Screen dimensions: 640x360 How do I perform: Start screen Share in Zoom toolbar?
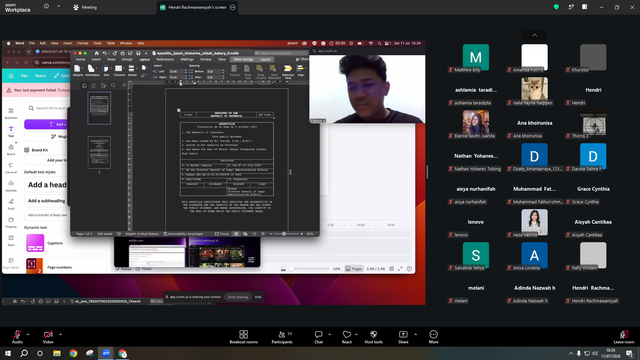point(403,337)
